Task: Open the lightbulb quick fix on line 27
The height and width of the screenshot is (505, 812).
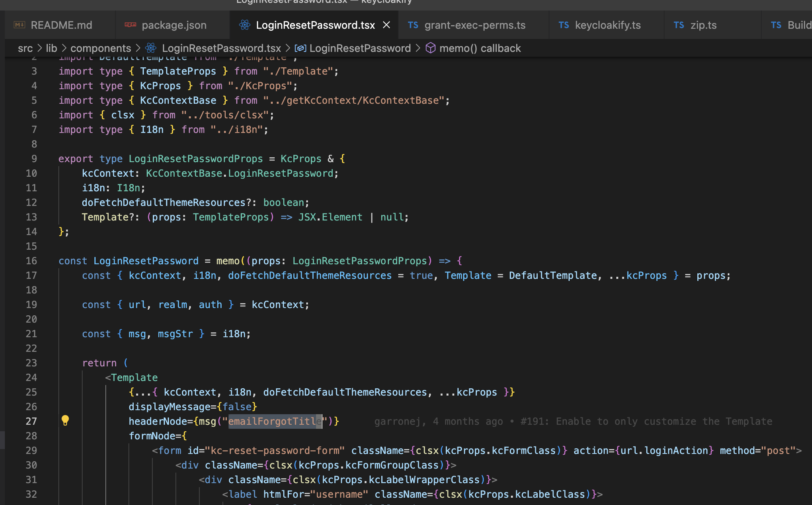Action: click(66, 421)
